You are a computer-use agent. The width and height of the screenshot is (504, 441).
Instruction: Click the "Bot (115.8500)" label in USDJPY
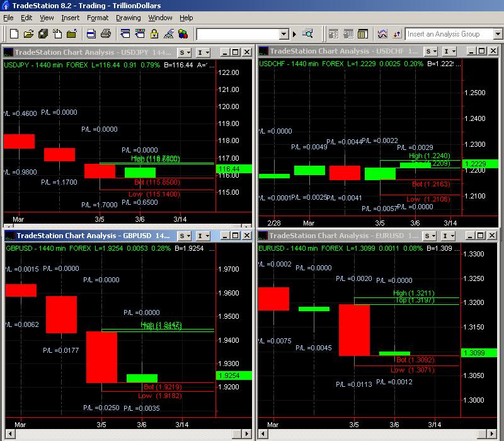click(157, 182)
